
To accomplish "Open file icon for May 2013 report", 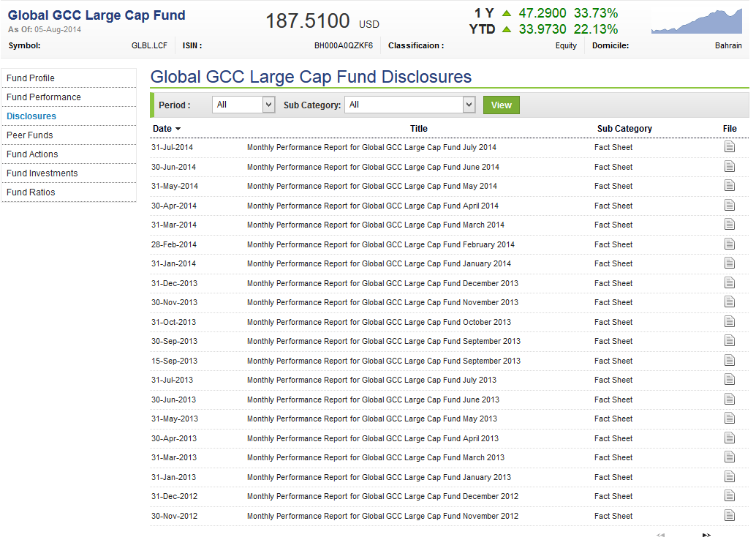I will pyautogui.click(x=730, y=419).
